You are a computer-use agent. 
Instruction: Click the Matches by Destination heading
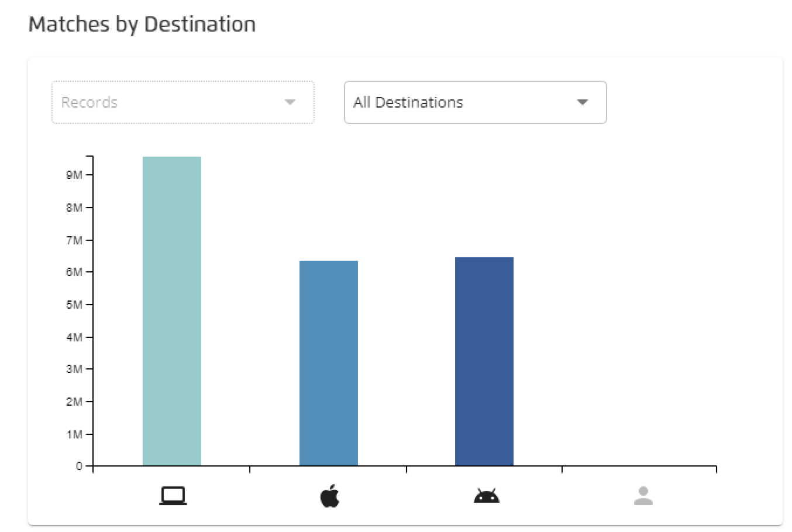(142, 25)
